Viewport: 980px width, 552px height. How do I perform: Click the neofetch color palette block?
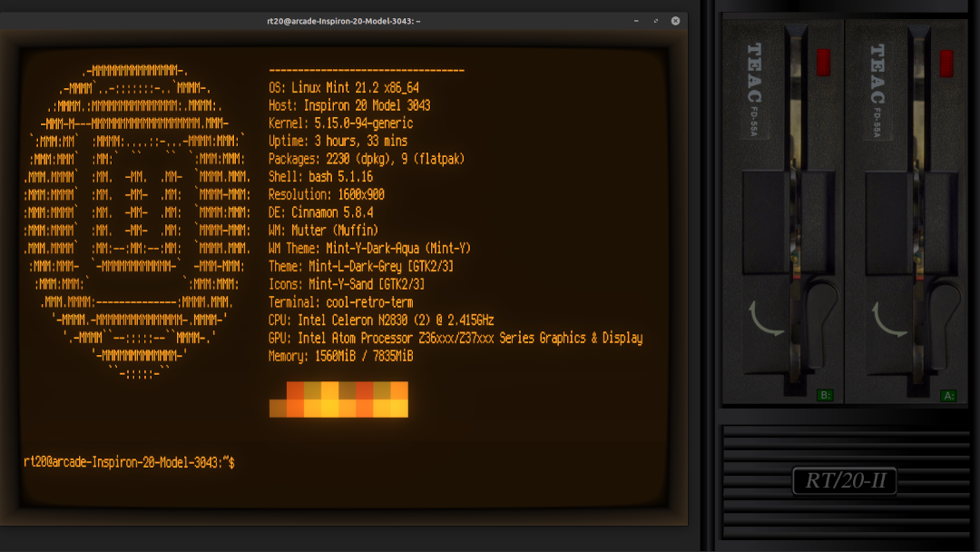(x=338, y=399)
